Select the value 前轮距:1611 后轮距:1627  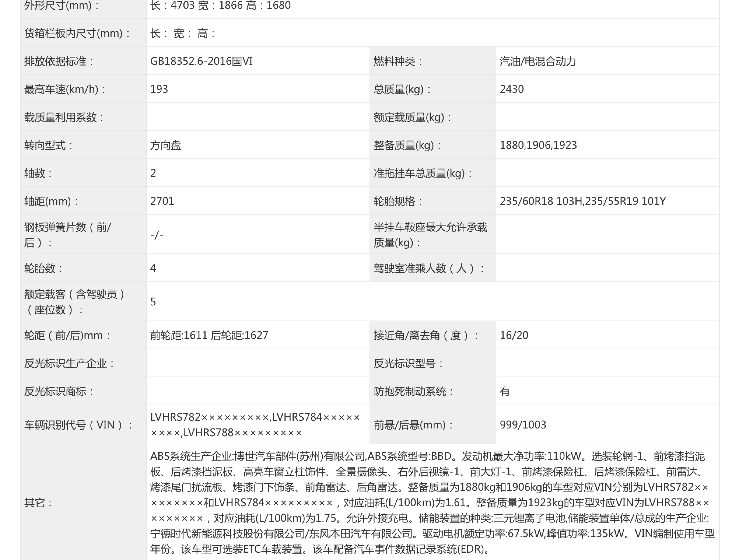pos(209,335)
